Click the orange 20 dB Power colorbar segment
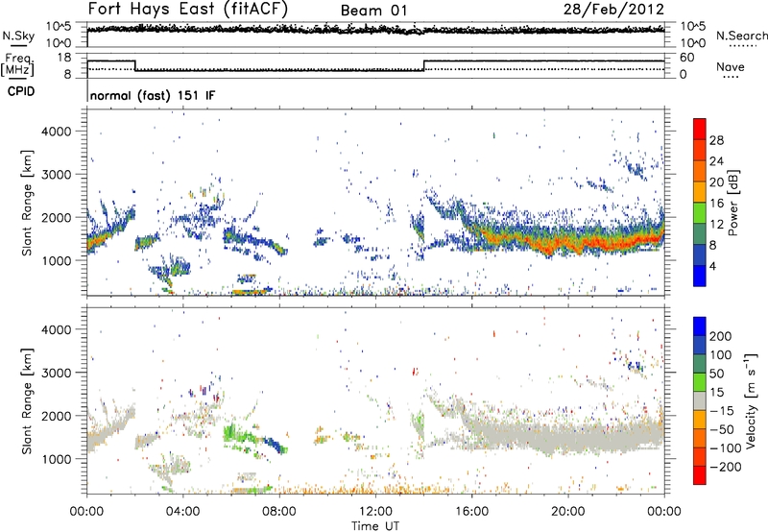Image resolution: width=768 pixels, height=532 pixels. click(700, 171)
